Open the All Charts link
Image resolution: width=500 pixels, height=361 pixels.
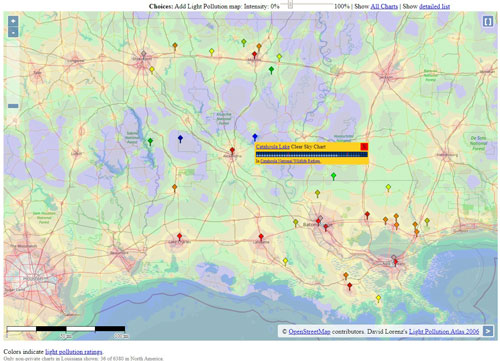[384, 6]
